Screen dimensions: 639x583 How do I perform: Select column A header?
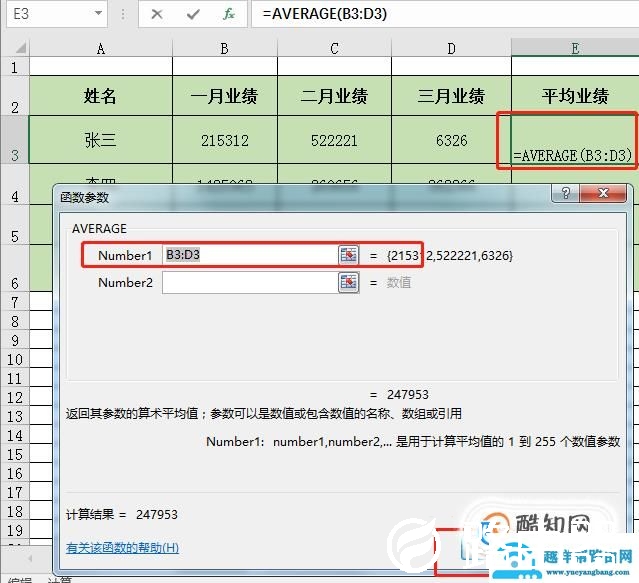[101, 48]
